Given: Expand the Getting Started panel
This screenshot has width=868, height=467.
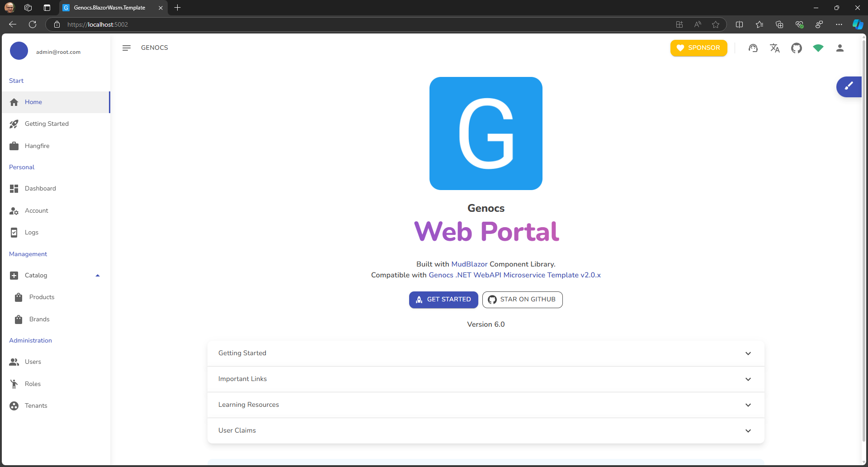Looking at the screenshot, I should 486,353.
